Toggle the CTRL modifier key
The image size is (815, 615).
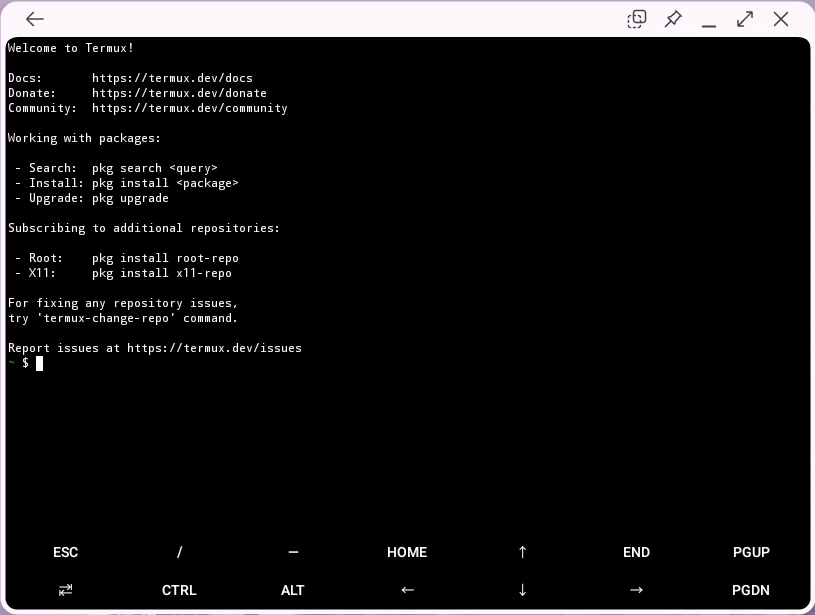pos(179,590)
